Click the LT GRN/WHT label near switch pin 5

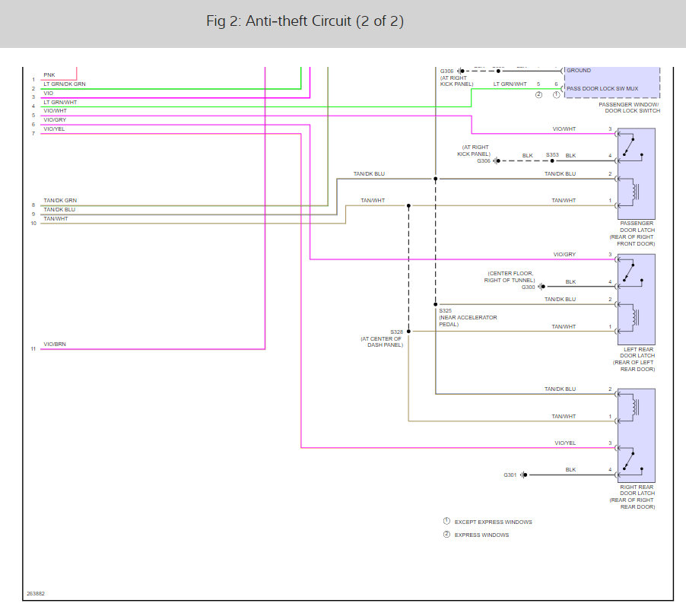coord(510,84)
